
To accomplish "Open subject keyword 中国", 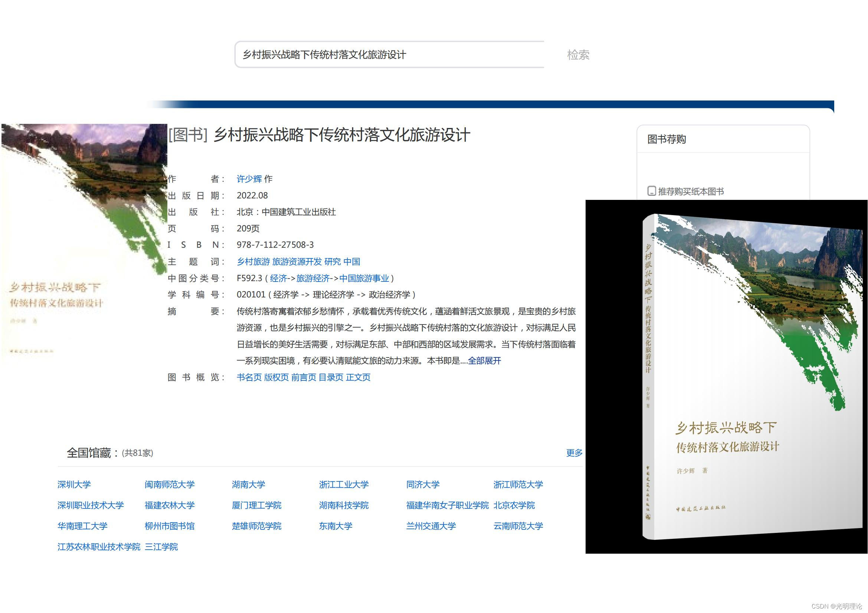I will [351, 261].
